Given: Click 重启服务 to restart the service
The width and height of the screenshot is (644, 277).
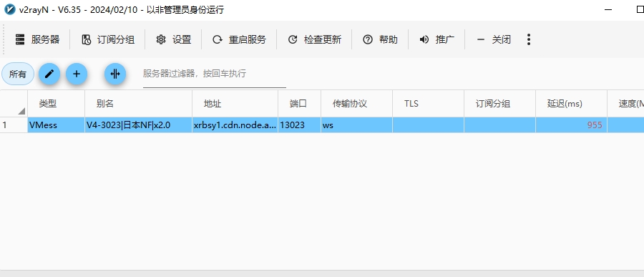Looking at the screenshot, I should point(239,39).
